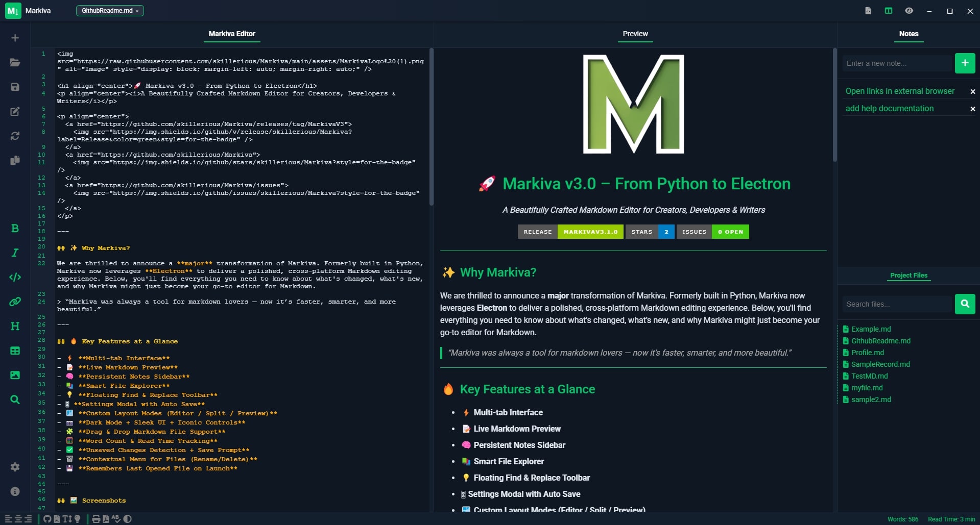Toggle preview-only mode with the eye icon
The height and width of the screenshot is (525, 980).
pos(909,11)
